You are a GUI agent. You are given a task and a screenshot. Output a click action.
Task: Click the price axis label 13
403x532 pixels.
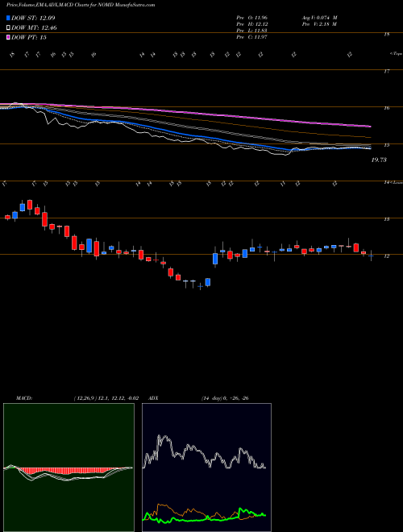click(386, 219)
